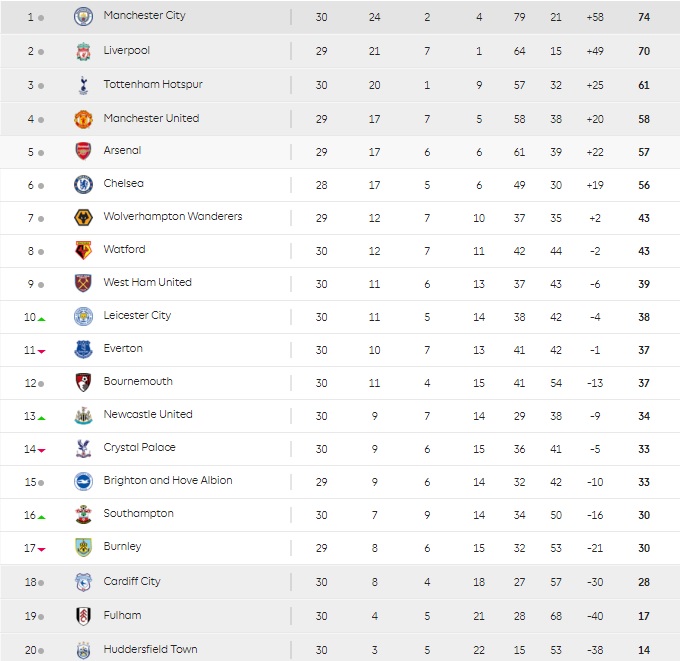Open the Leicester City team link
The height and width of the screenshot is (661, 680).
coord(137,316)
